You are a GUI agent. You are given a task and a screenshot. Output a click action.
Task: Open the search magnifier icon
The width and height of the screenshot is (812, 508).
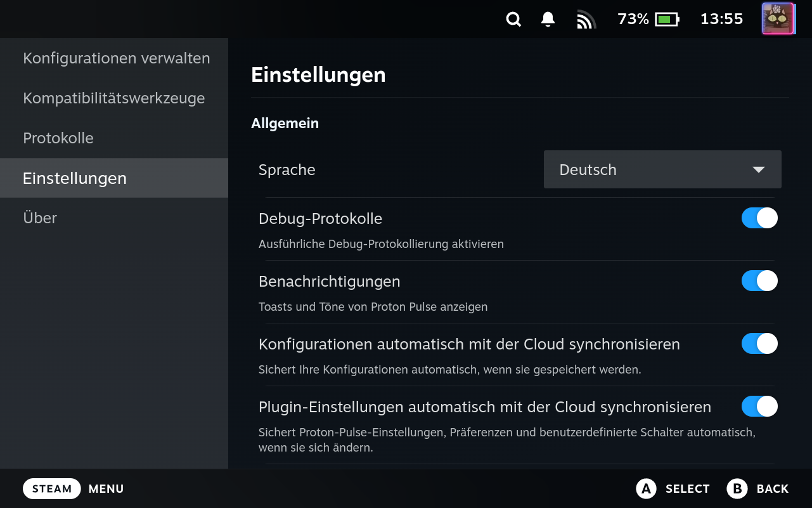513,20
